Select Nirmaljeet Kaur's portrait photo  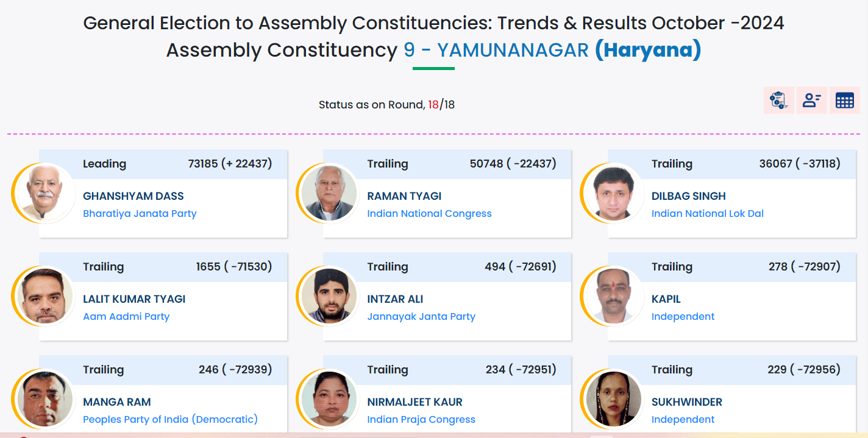pyautogui.click(x=329, y=400)
